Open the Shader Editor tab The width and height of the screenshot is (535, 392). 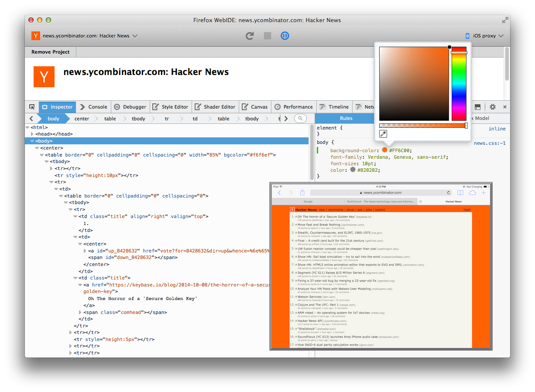click(216, 107)
